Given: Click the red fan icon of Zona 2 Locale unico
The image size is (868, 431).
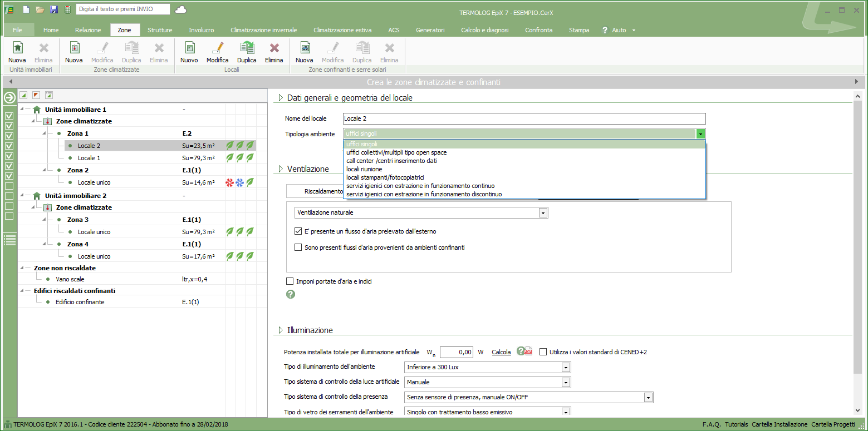Looking at the screenshot, I should tap(229, 182).
